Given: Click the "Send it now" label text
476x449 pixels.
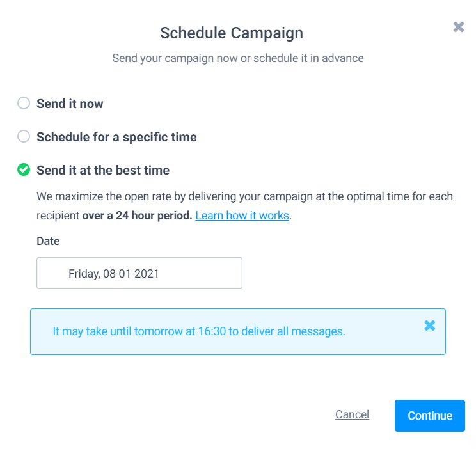Looking at the screenshot, I should click(x=70, y=104).
